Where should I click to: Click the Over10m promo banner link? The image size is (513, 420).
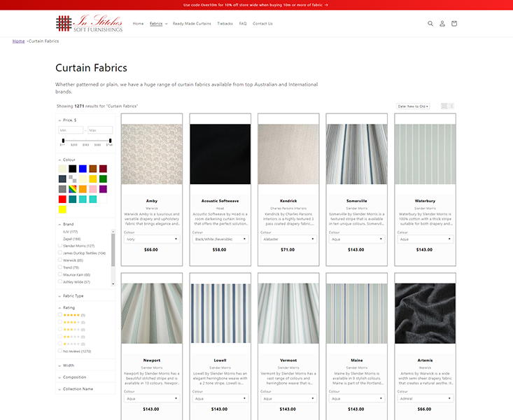[x=256, y=5]
